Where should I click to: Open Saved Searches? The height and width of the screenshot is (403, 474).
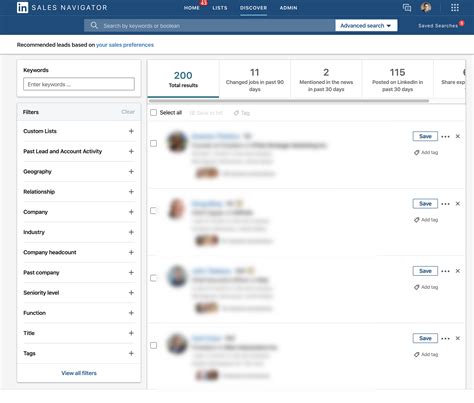point(438,26)
